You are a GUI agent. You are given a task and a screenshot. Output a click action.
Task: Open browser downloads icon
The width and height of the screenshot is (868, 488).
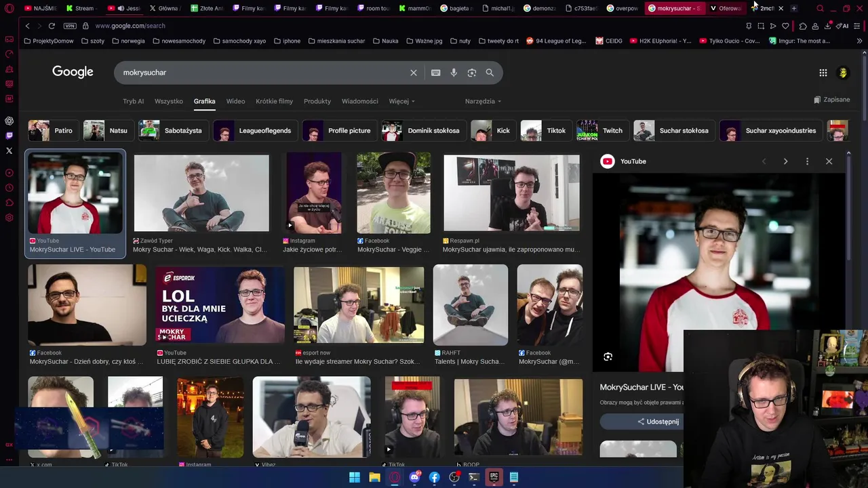pyautogui.click(x=828, y=26)
